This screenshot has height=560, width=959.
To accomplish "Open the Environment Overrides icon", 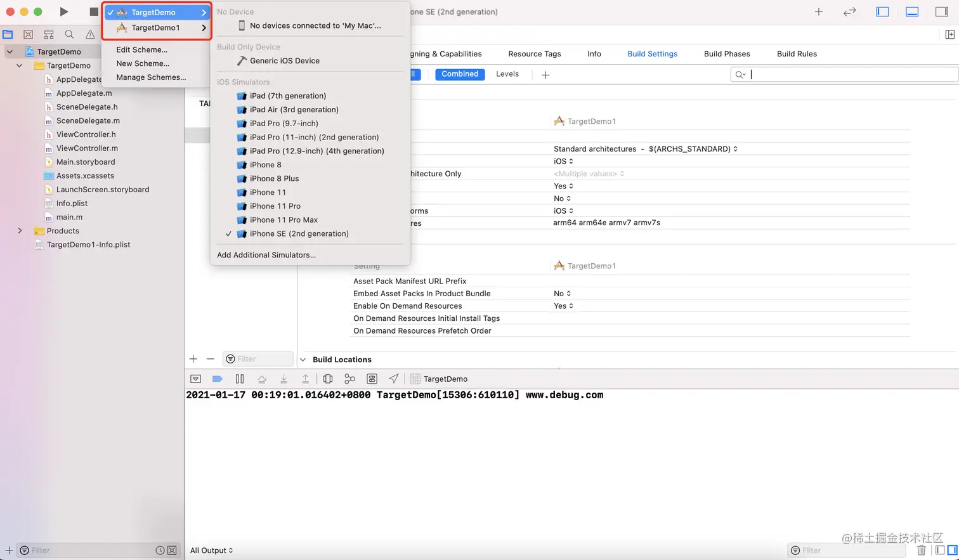I will click(x=372, y=379).
